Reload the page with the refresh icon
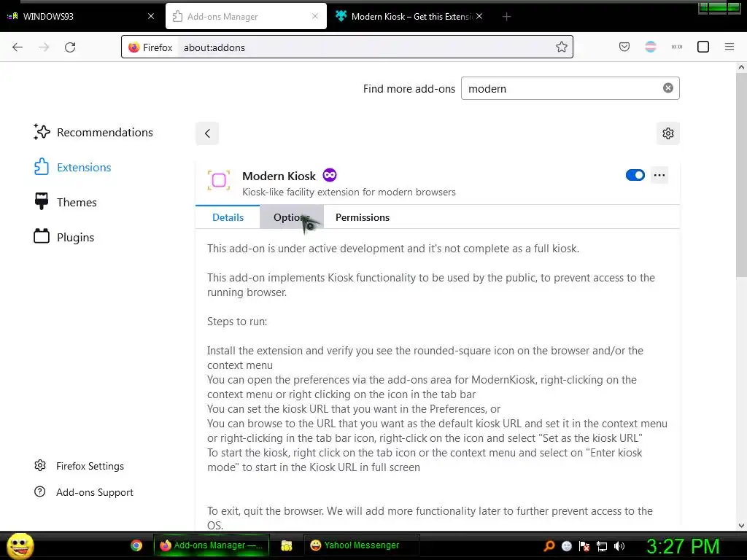 [x=70, y=47]
